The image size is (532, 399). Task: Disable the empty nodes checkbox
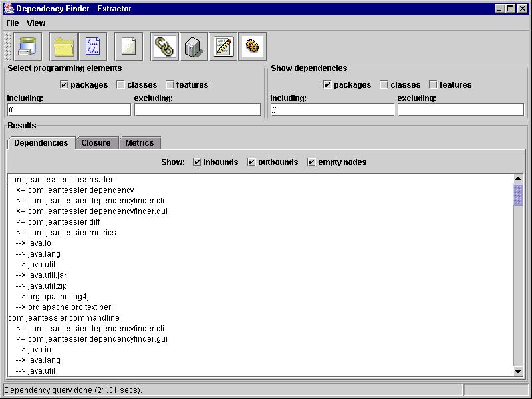click(311, 162)
